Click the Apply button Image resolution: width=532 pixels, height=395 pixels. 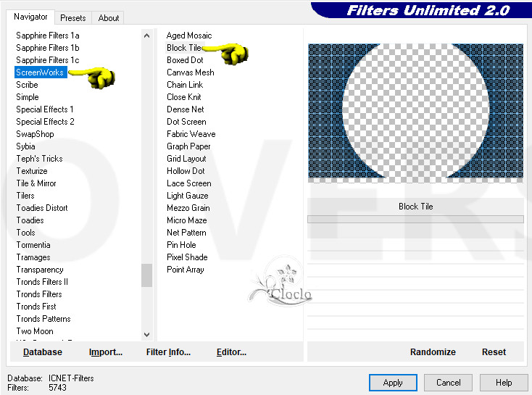click(393, 383)
